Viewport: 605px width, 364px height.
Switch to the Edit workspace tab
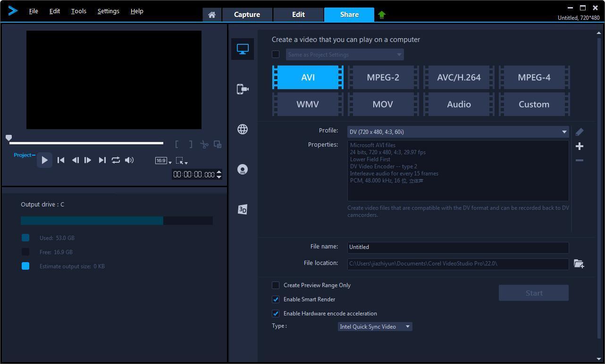[x=298, y=15]
